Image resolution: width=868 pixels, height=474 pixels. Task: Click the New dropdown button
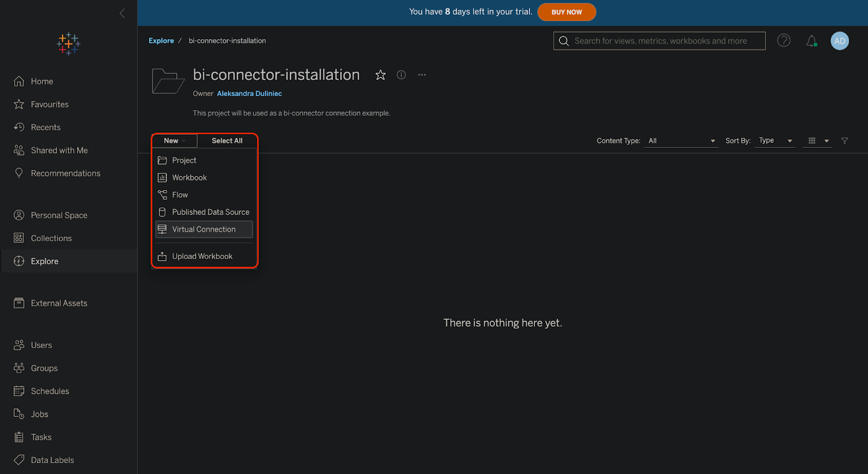tap(174, 141)
